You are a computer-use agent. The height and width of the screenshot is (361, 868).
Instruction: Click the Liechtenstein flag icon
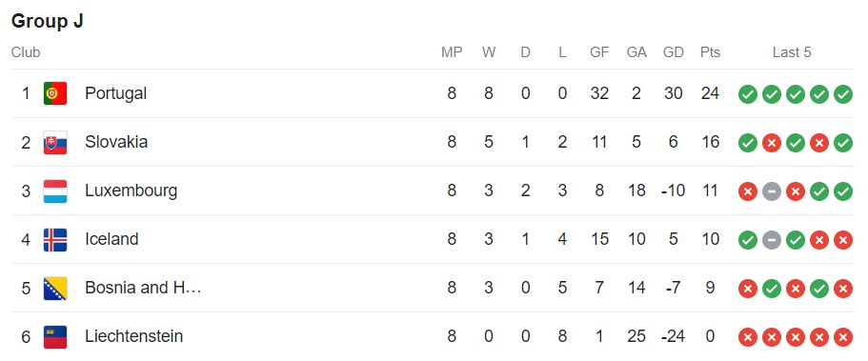55,337
